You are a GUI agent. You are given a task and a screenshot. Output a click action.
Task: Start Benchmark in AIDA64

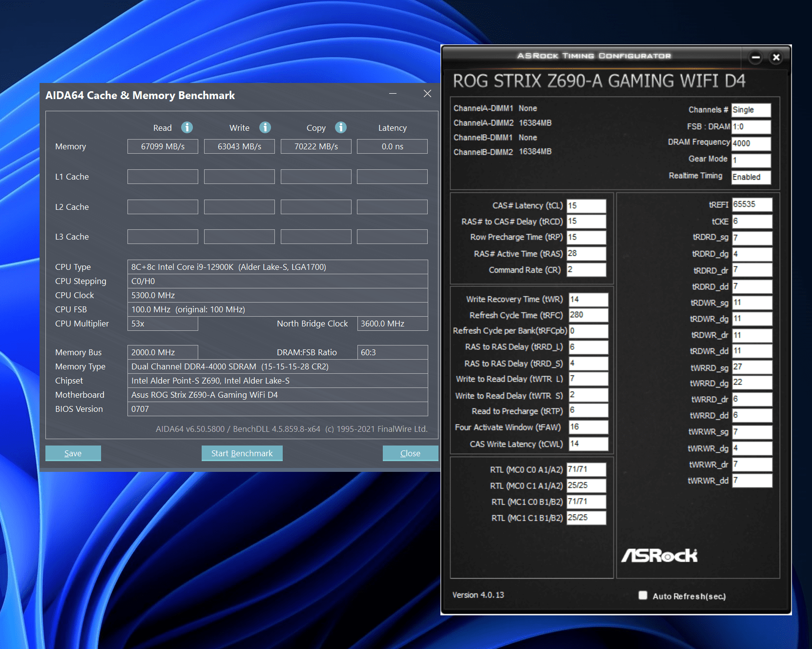(242, 453)
